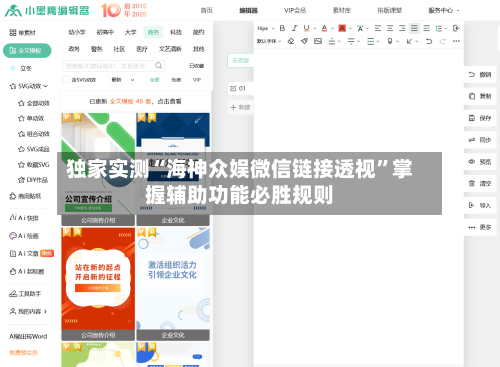Screen dimensions: 500x367
Task: Center align the text
Action: pyautogui.click(x=390, y=28)
